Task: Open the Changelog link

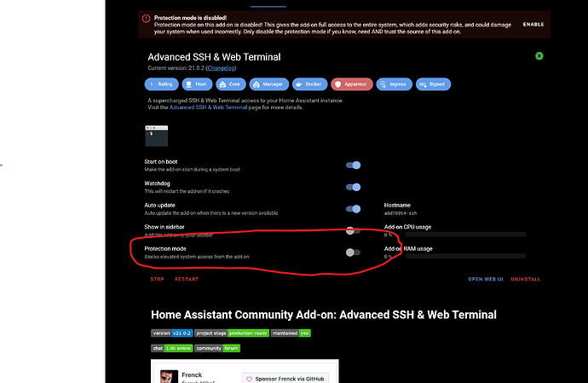Action: 222,68
